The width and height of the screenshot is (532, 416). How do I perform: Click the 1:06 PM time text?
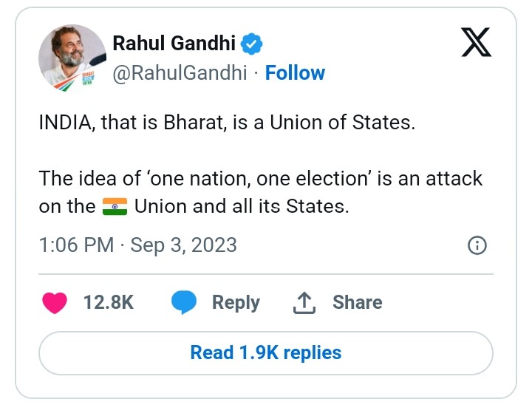coord(76,245)
